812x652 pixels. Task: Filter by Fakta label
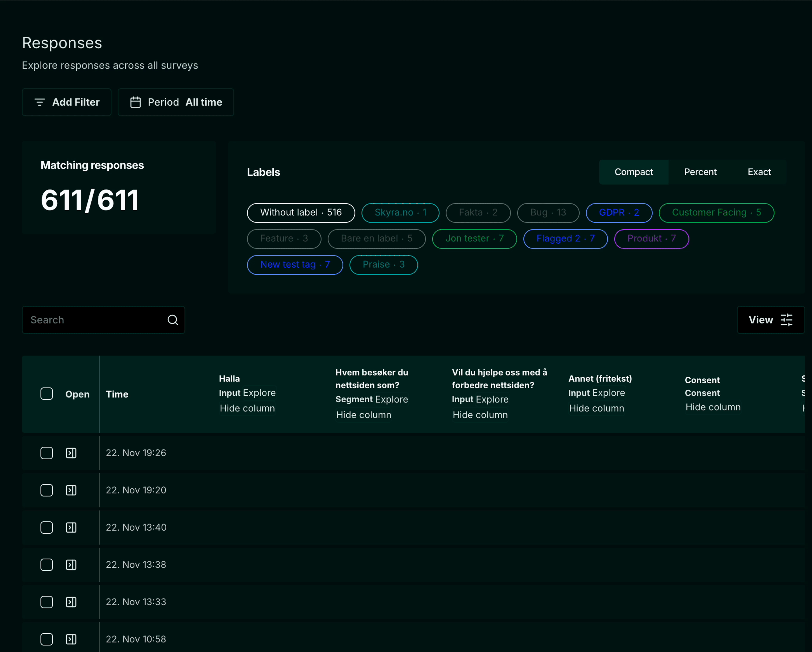point(478,213)
